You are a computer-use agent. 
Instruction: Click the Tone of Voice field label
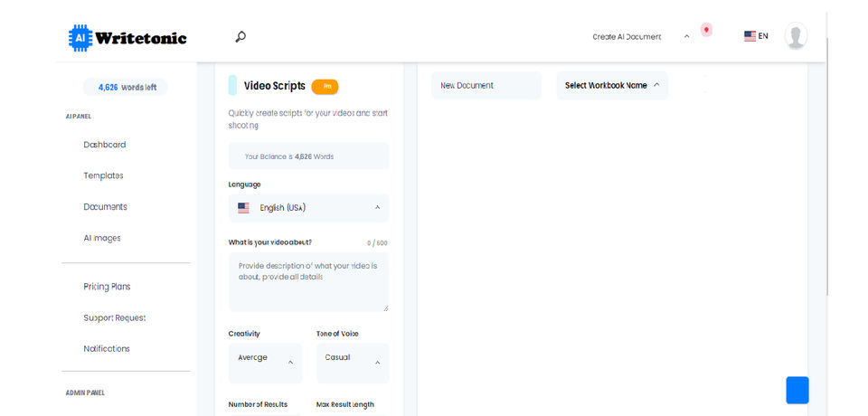337,334
